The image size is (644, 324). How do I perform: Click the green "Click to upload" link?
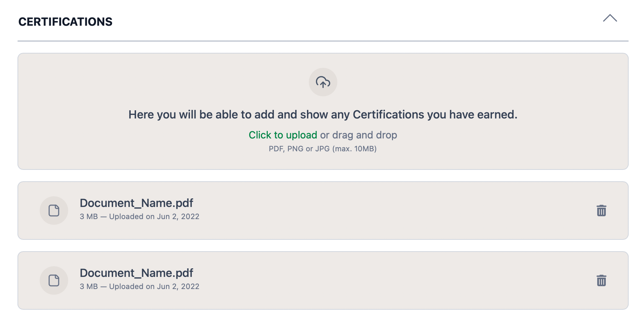tap(283, 135)
